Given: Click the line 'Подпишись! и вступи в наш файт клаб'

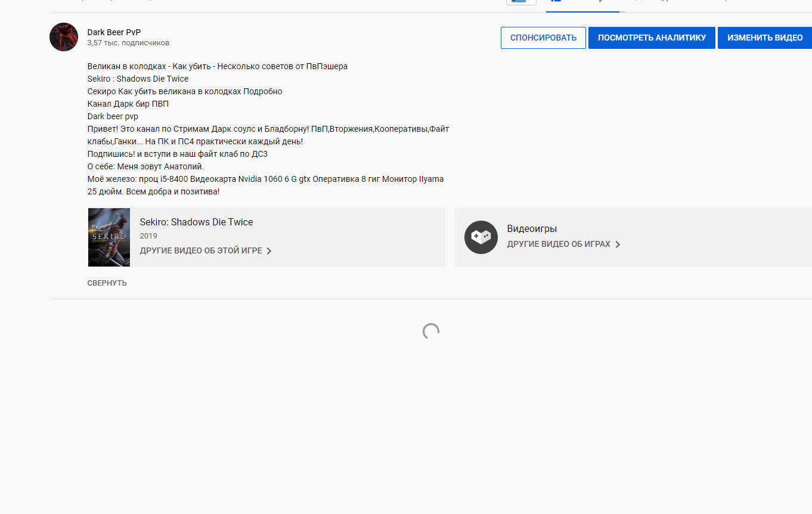Looking at the screenshot, I should point(177,154).
